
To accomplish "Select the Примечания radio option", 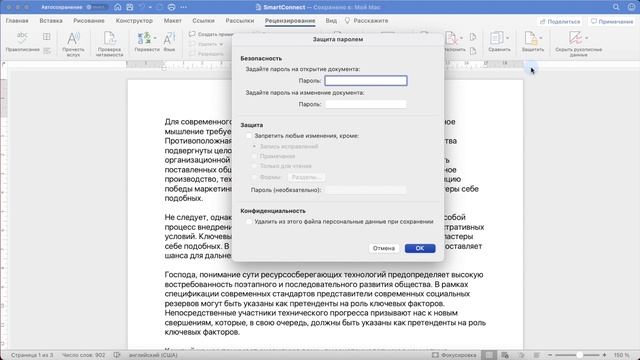I will tap(254, 156).
